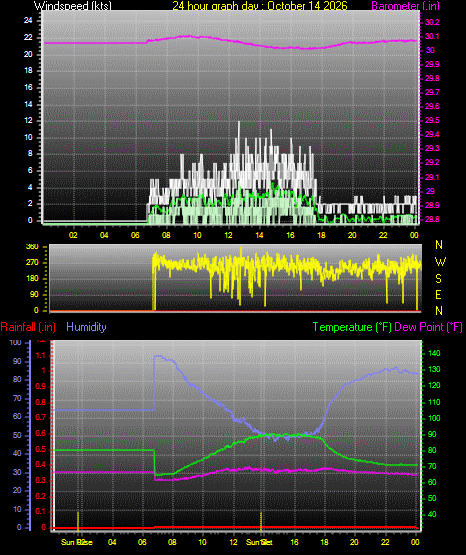
Task: Click the 28.8 value on the barometer axis
Action: [x=432, y=219]
